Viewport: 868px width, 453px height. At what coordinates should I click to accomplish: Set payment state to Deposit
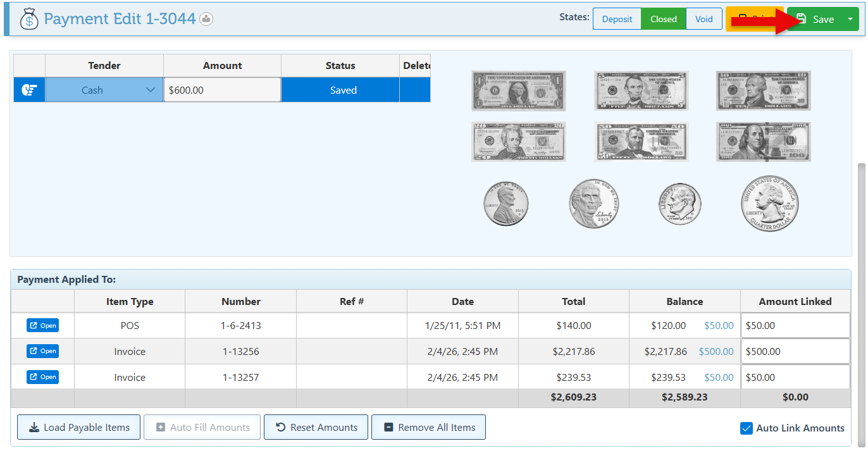click(617, 19)
